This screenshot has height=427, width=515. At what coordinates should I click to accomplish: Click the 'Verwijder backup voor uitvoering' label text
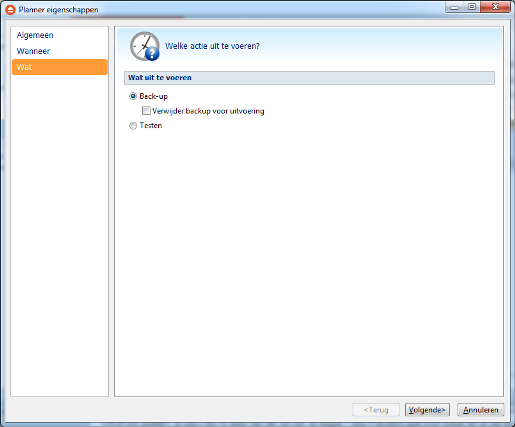coord(208,111)
